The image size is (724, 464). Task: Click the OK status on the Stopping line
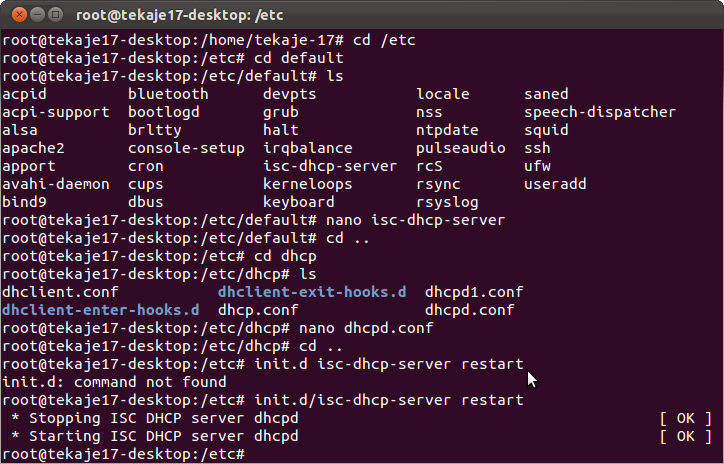686,418
